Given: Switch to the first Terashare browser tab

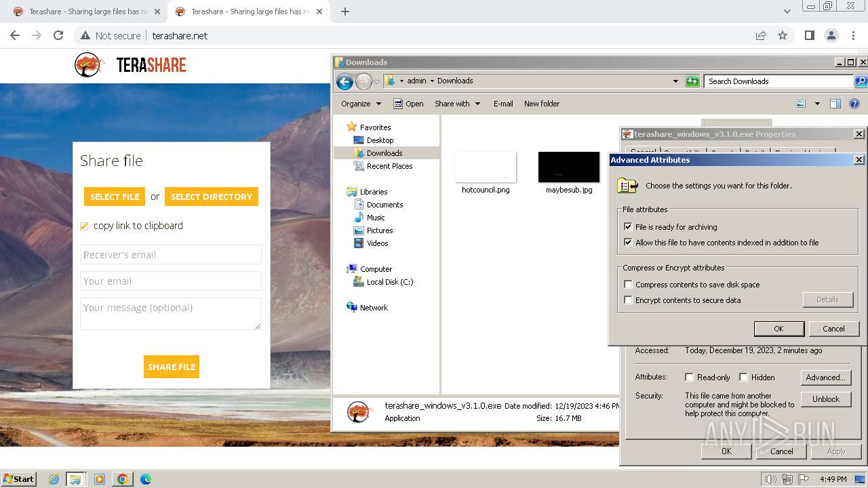Looking at the screenshot, I should [86, 12].
